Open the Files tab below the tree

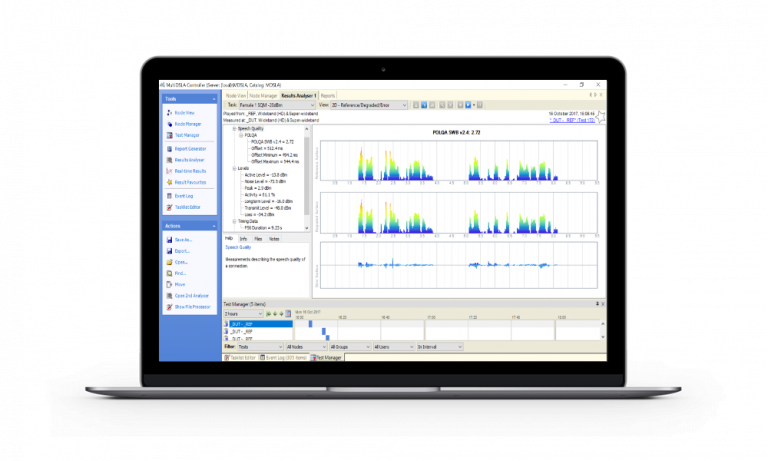point(258,239)
